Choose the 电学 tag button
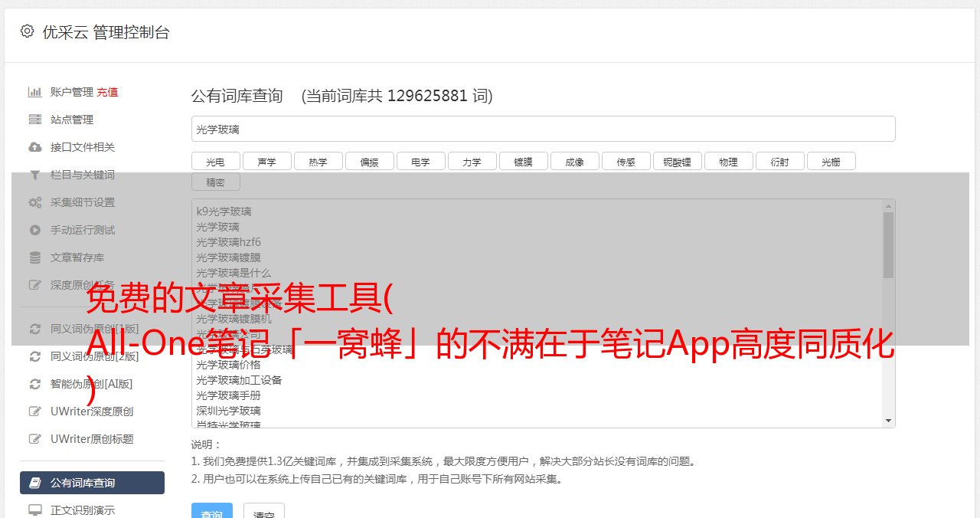Image resolution: width=980 pixels, height=518 pixels. 420,161
